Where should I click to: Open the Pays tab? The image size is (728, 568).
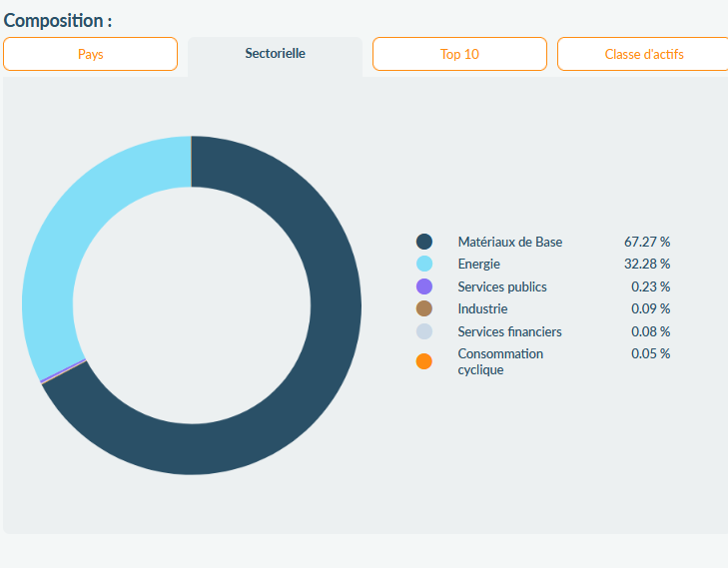90,54
